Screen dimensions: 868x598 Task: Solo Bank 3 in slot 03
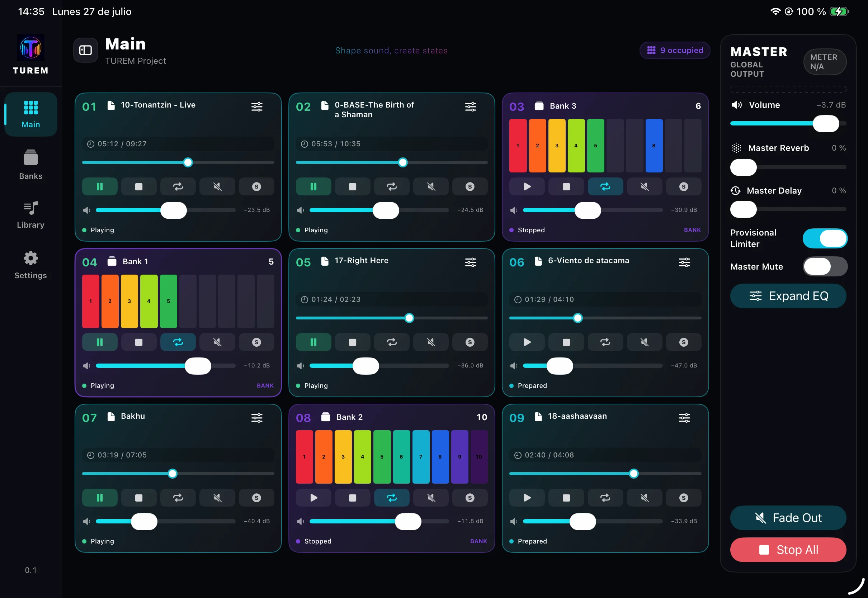(x=684, y=186)
